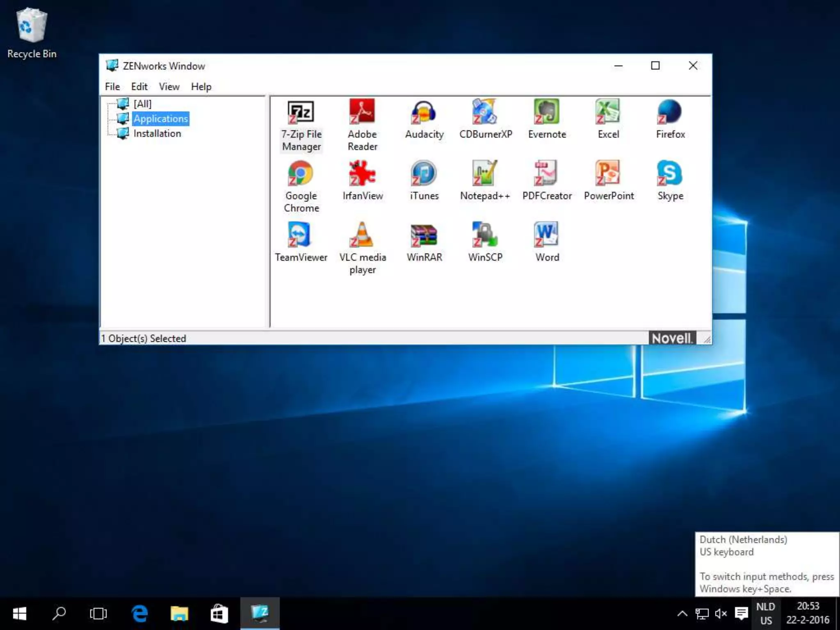Image resolution: width=840 pixels, height=630 pixels.
Task: Maximize the ZENworks Window
Action: (x=655, y=66)
